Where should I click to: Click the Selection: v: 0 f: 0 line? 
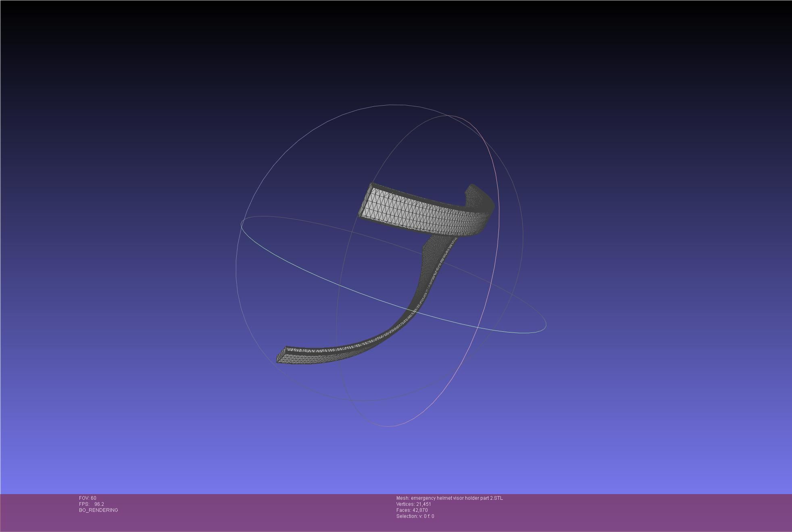click(x=415, y=516)
